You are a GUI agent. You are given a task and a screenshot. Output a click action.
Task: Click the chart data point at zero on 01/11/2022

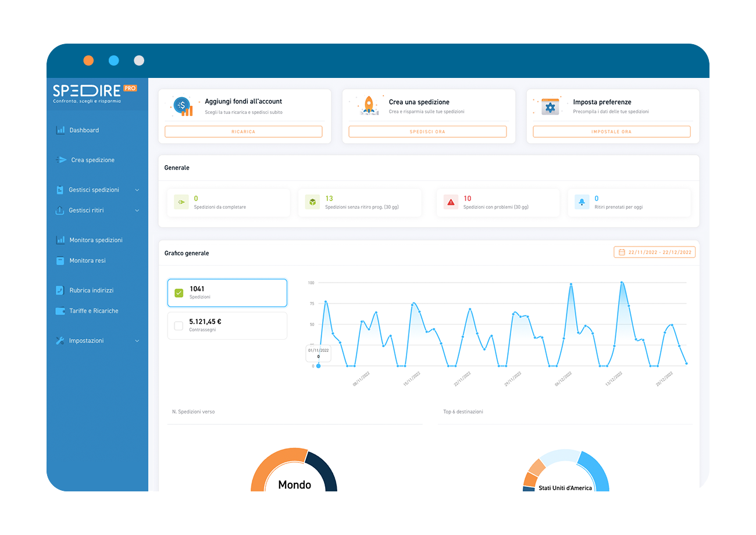318,366
